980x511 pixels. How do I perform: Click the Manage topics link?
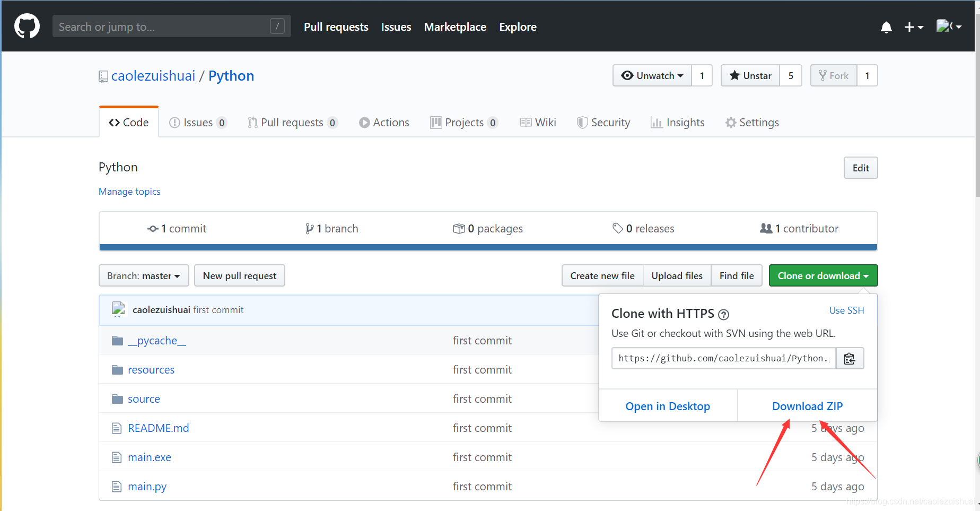point(129,192)
